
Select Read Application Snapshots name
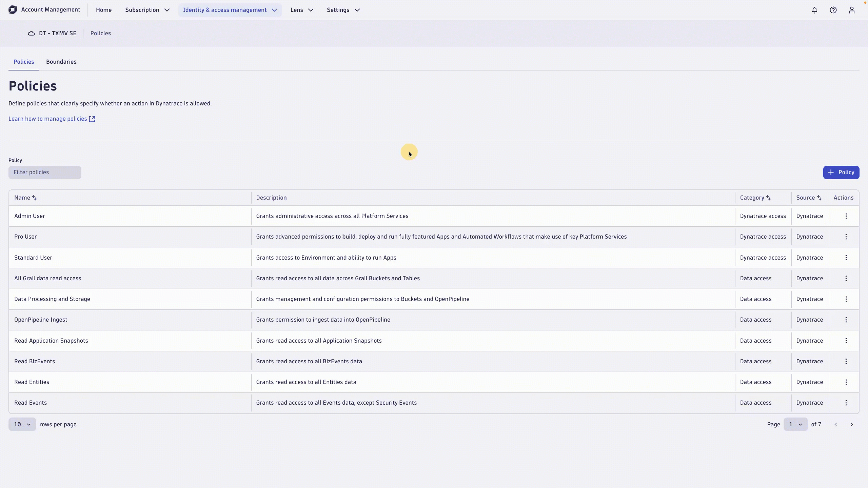click(51, 341)
